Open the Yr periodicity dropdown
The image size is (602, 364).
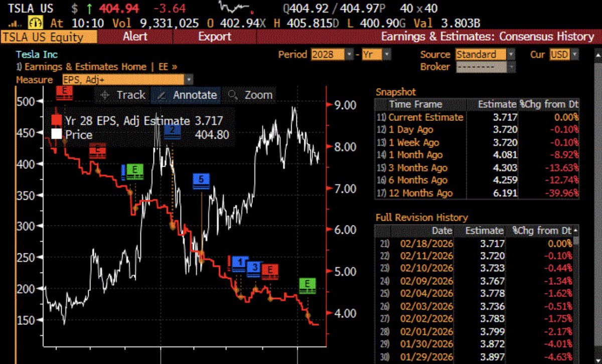376,54
